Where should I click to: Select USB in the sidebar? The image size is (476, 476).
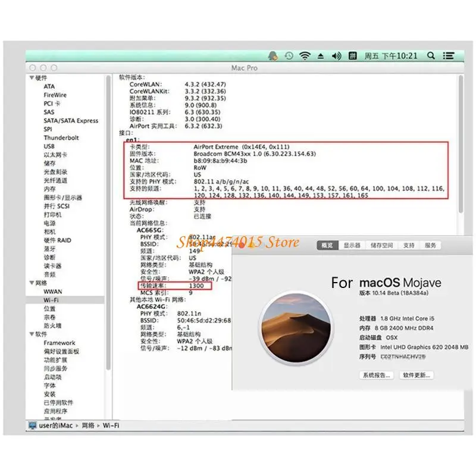49,146
